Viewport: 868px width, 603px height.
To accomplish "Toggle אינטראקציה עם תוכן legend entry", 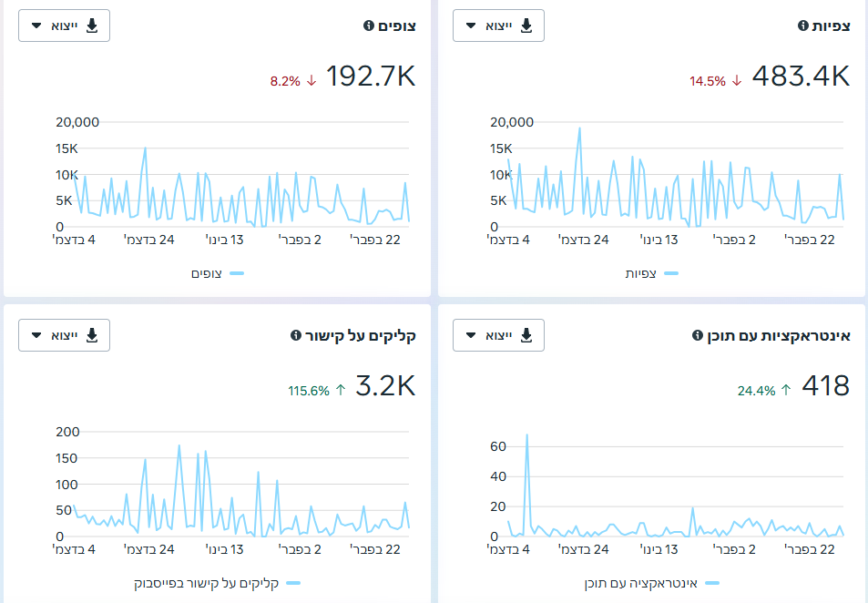I will coord(651,583).
